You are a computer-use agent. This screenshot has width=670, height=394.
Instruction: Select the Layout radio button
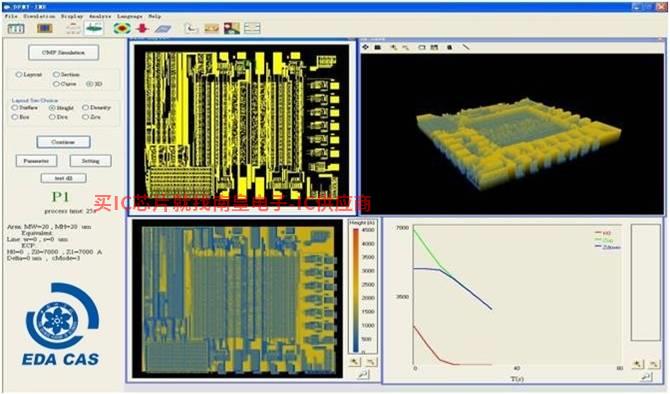[19, 74]
